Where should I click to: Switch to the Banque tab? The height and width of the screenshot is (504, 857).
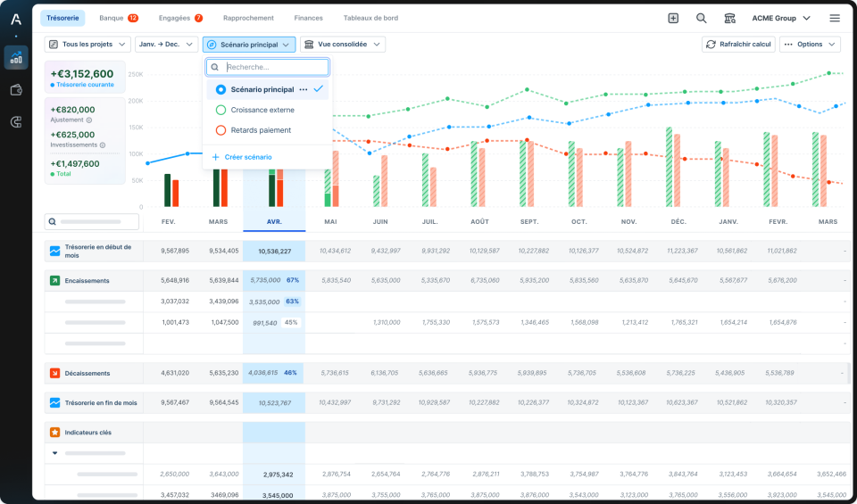pos(118,18)
